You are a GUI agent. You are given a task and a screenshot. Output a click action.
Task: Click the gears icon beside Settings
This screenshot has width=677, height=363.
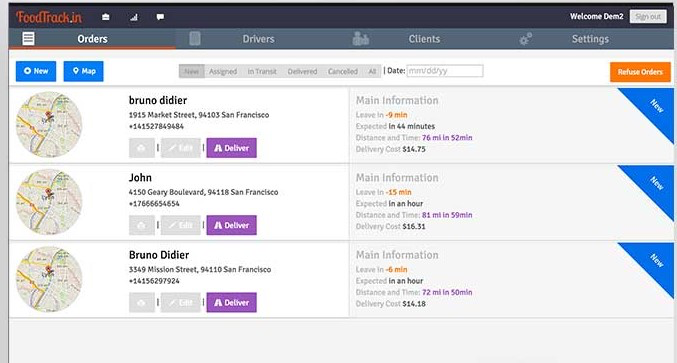tap(525, 39)
